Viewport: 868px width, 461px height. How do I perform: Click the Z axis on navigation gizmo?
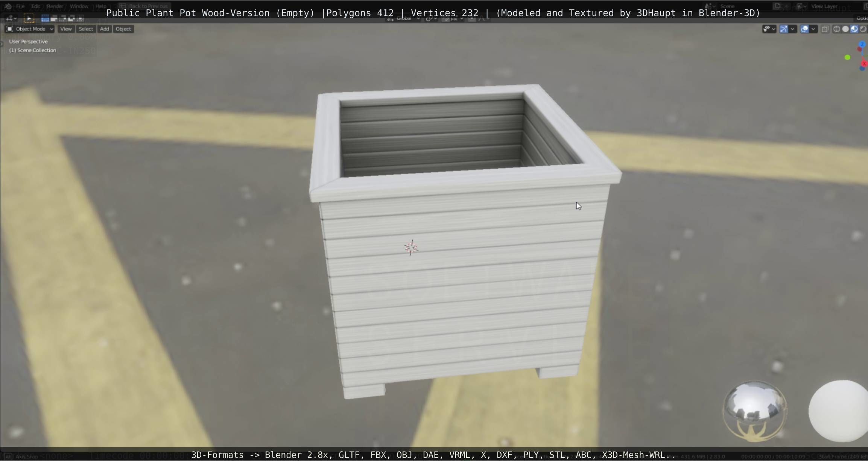862,44
